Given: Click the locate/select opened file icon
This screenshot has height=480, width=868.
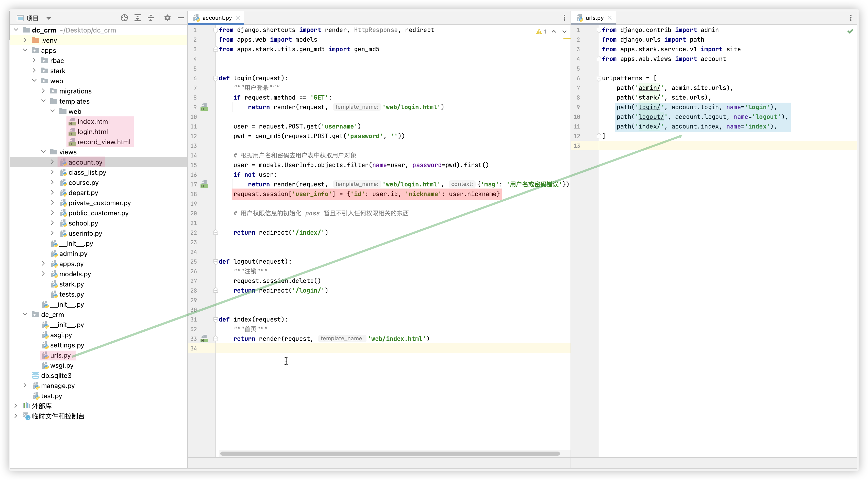Looking at the screenshot, I should [x=124, y=18].
